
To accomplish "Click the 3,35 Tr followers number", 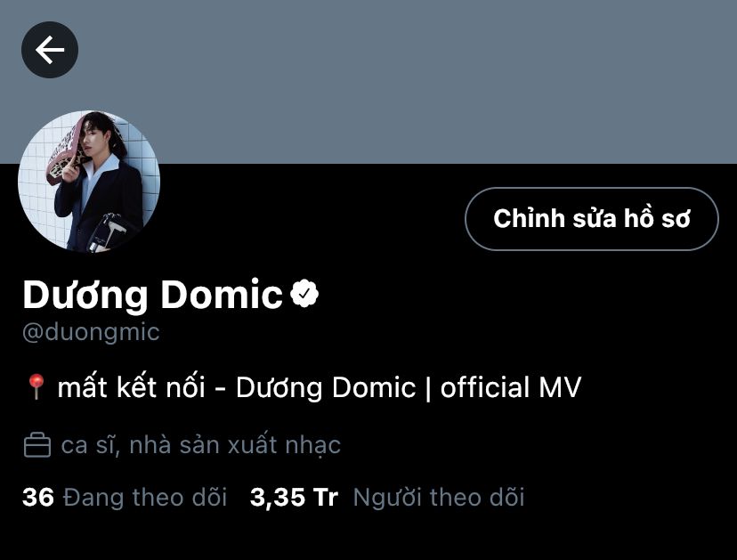I will tap(278, 497).
